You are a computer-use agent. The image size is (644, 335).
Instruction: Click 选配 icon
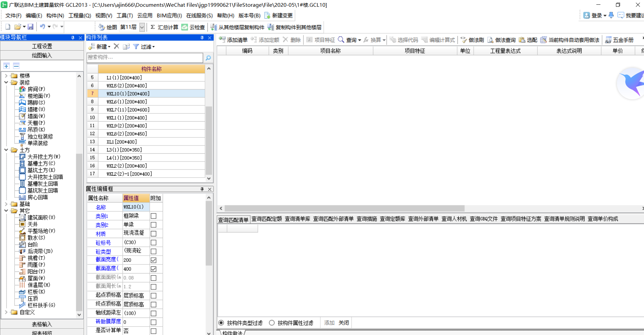point(522,40)
